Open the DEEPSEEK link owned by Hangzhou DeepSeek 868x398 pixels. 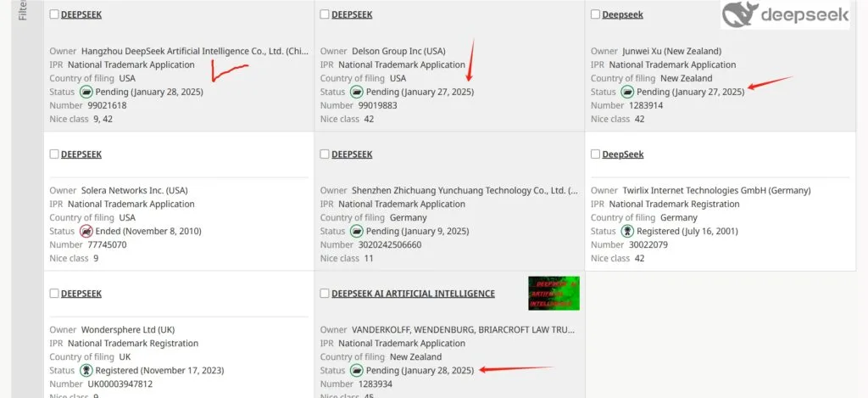click(x=81, y=15)
